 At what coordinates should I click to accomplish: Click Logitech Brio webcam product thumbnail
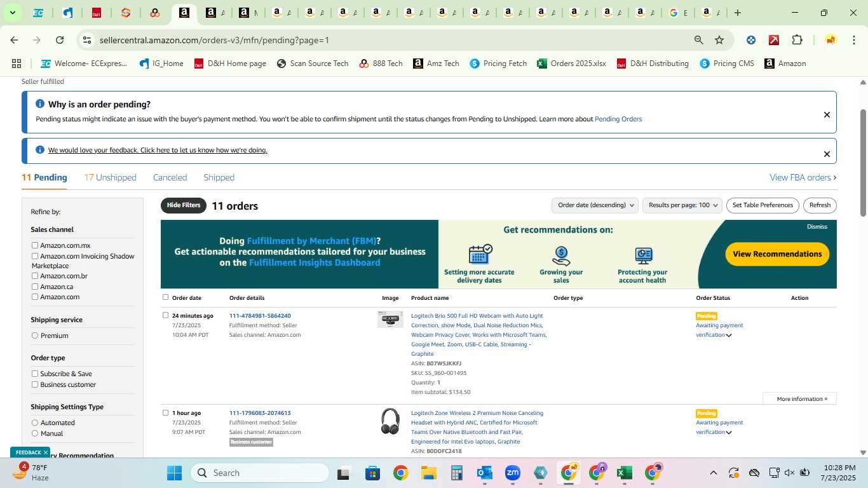390,319
